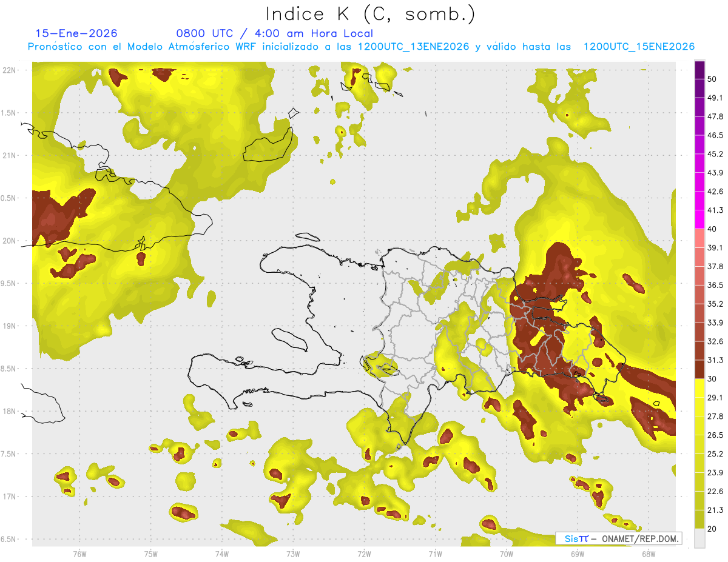This screenshot has height=562, width=728.
Task: Click the latitude label "22N"
Action: pyautogui.click(x=9, y=70)
